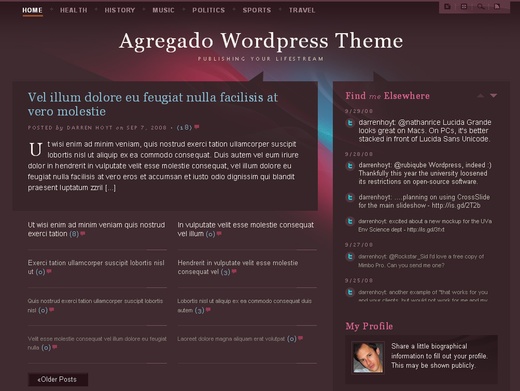
Task: Open post 'Ut wisi enim ad minim veniam quis nostrud'
Action: (96, 229)
